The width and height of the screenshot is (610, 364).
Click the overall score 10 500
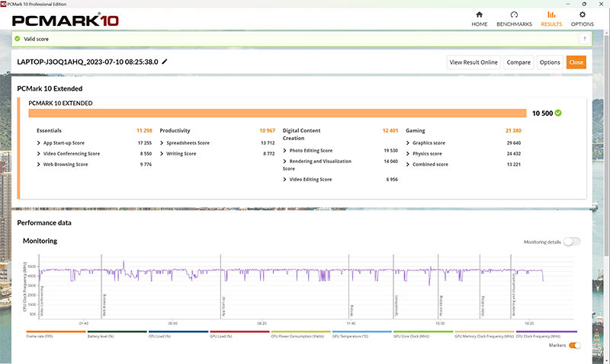pyautogui.click(x=542, y=113)
